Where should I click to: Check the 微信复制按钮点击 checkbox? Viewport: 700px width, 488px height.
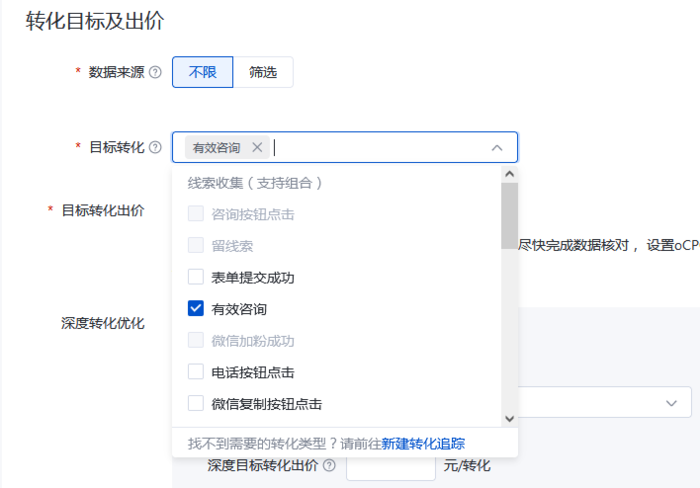coord(196,403)
